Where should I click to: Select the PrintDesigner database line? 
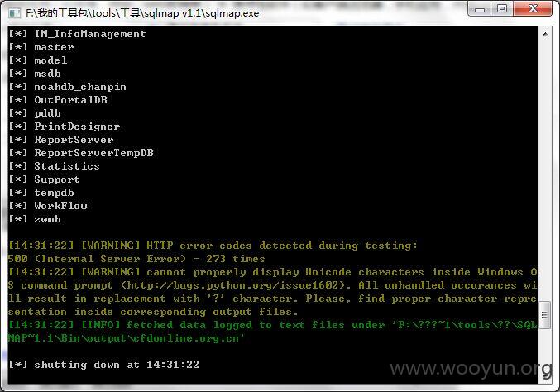pos(65,127)
